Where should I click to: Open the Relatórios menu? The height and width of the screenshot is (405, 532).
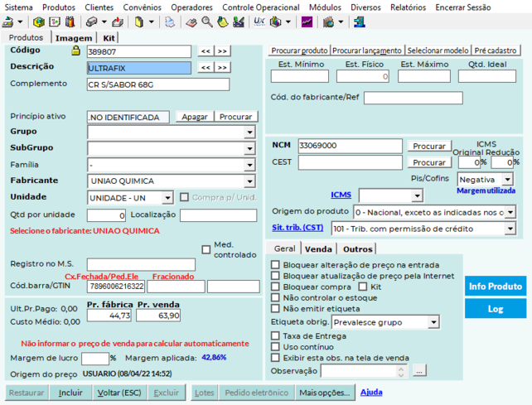(x=409, y=7)
